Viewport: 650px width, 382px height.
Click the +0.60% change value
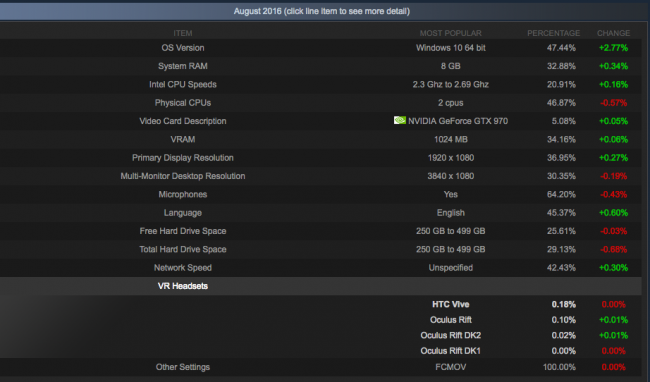tap(614, 213)
